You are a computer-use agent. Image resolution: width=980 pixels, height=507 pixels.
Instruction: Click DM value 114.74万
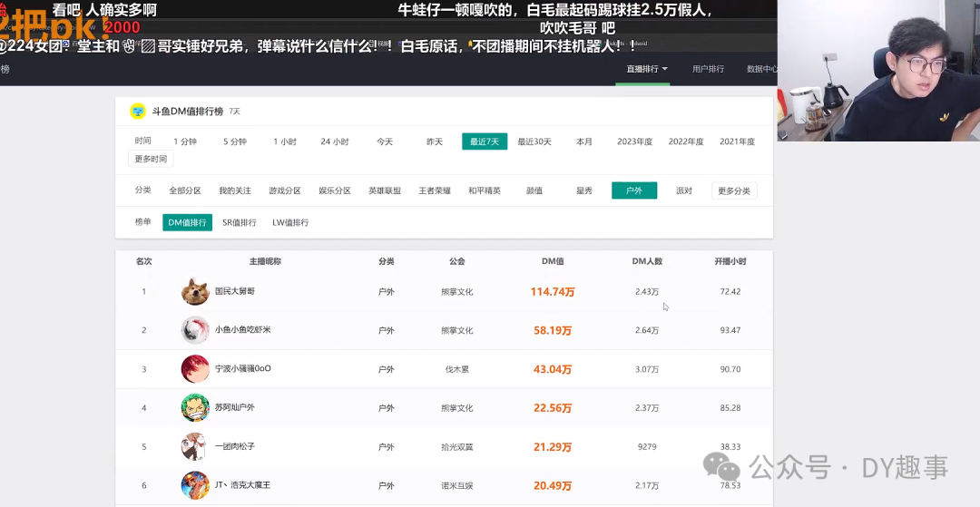click(553, 291)
